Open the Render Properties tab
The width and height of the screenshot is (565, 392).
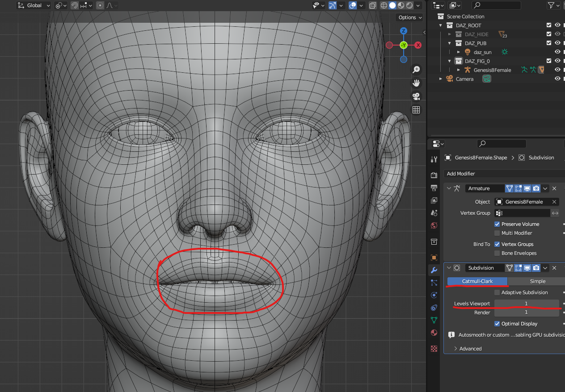click(433, 175)
